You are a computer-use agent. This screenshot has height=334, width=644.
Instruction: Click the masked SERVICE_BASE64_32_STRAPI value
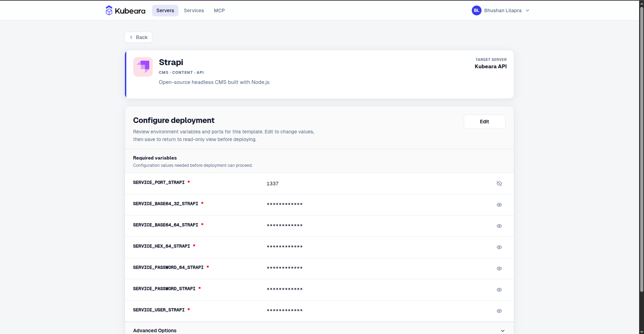click(x=285, y=204)
